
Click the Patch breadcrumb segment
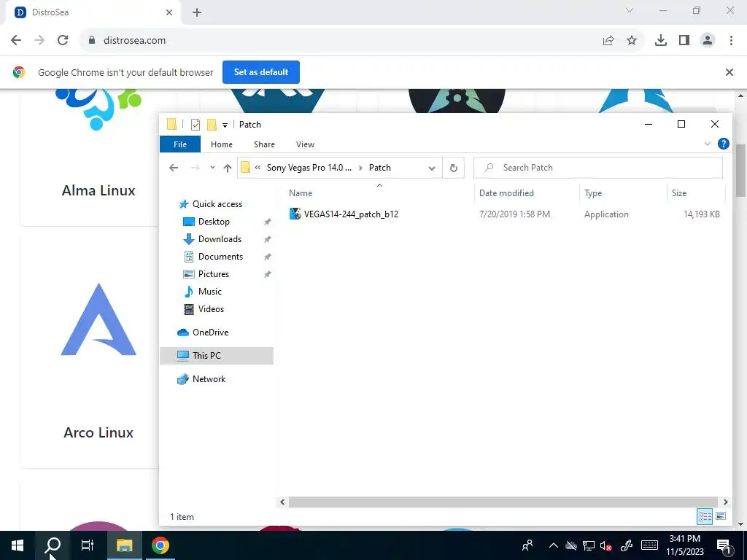click(x=379, y=168)
